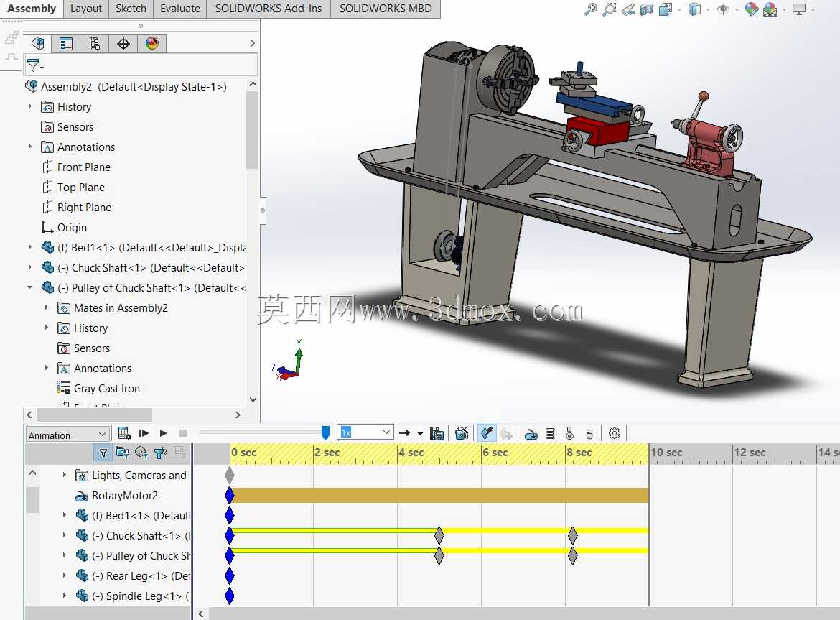The image size is (840, 620).
Task: Click the Previous View icon
Action: pyautogui.click(x=628, y=9)
